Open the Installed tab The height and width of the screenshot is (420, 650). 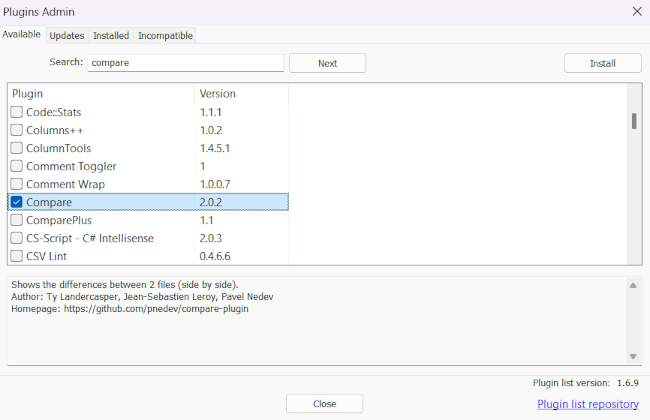click(111, 35)
